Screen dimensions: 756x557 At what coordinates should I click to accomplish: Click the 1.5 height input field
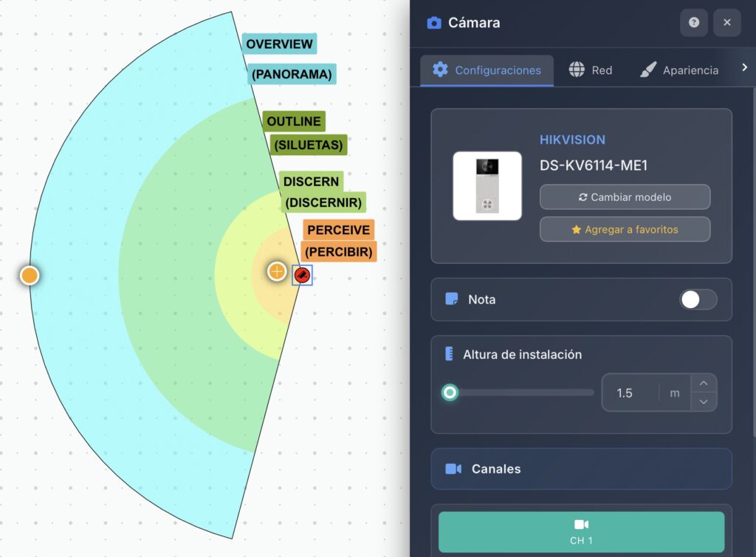[x=630, y=392]
